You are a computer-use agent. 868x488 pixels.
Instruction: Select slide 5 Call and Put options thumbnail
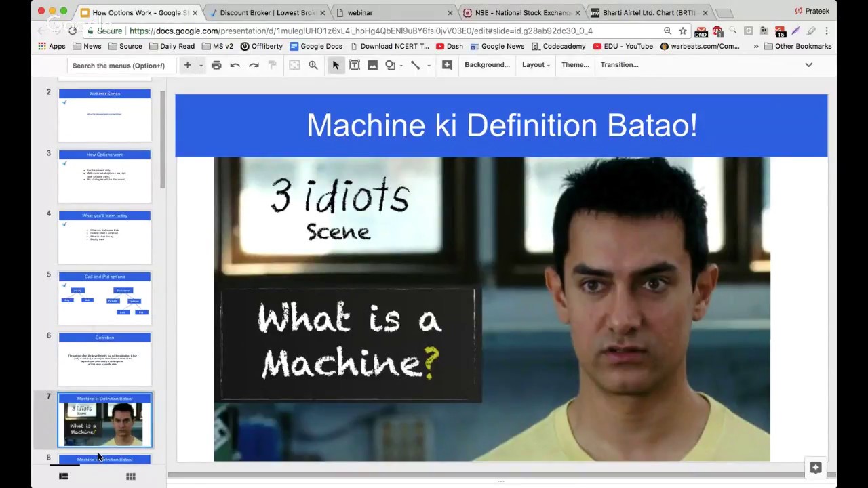[104, 298]
